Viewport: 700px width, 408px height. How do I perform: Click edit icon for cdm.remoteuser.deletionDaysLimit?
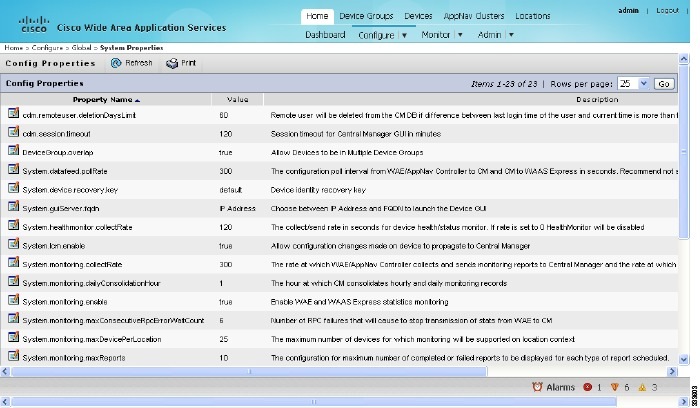pyautogui.click(x=13, y=113)
